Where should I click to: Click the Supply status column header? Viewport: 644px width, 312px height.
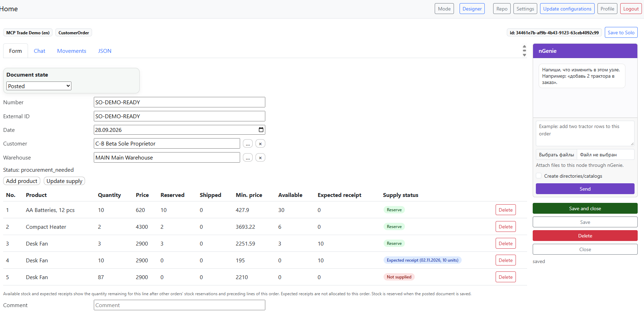tap(401, 195)
